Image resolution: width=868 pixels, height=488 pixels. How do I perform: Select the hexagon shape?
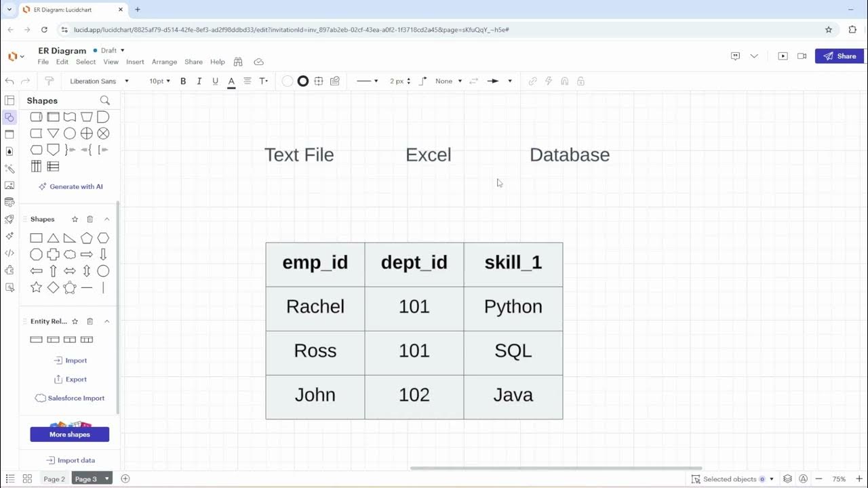click(x=103, y=238)
